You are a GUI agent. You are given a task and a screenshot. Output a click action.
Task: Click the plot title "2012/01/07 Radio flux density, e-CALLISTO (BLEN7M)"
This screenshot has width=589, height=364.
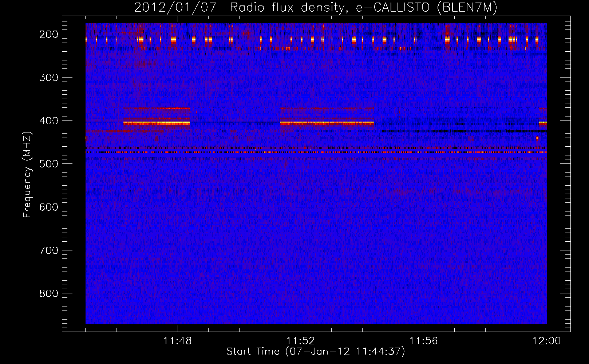tap(315, 7)
